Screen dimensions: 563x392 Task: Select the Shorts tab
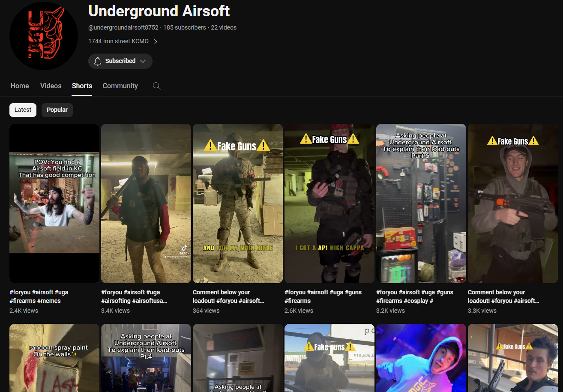[x=82, y=86]
